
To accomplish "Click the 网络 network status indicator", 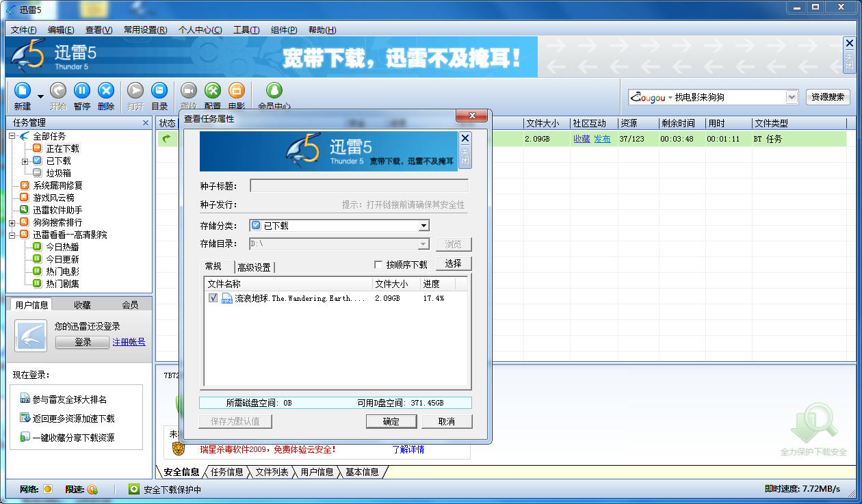I will pyautogui.click(x=48, y=489).
